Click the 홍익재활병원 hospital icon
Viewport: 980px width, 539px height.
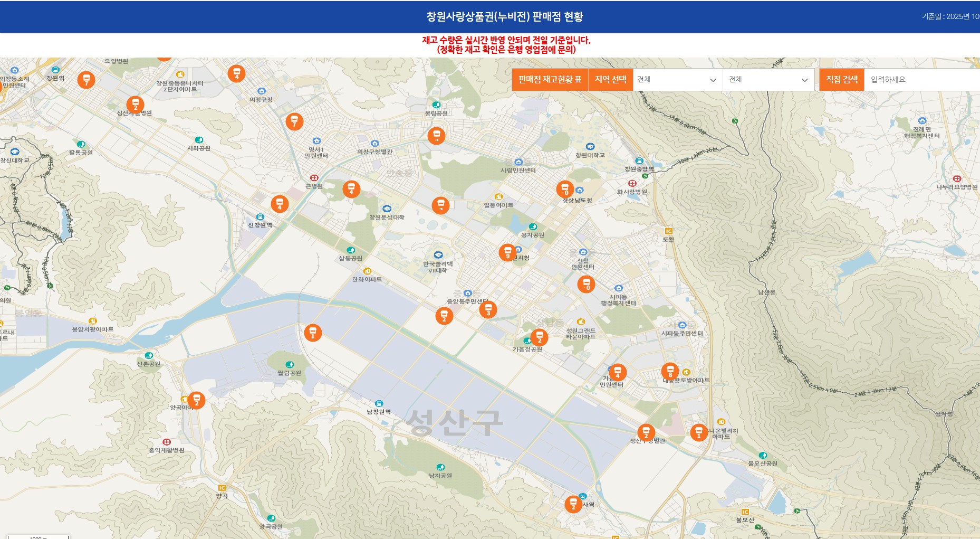[167, 442]
